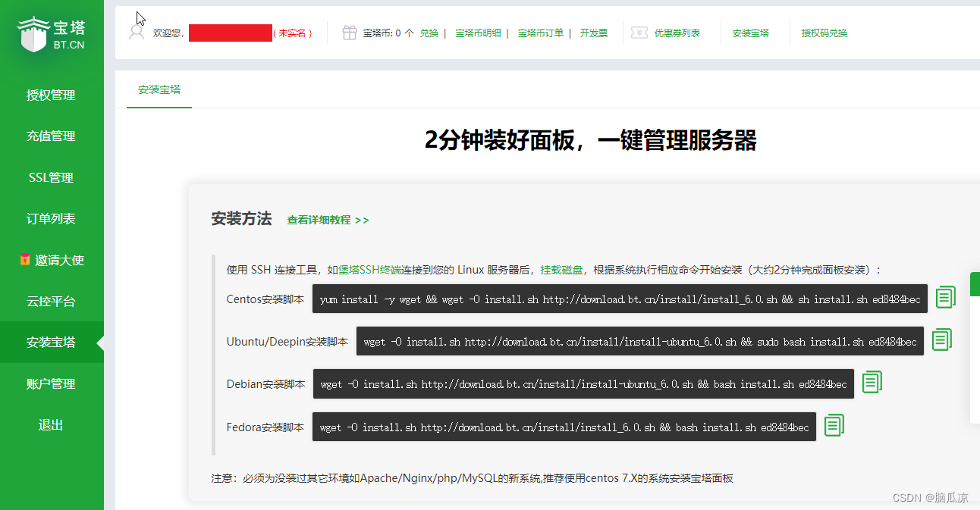Click the Ubuntu/Deepin wget command box

tap(639, 341)
